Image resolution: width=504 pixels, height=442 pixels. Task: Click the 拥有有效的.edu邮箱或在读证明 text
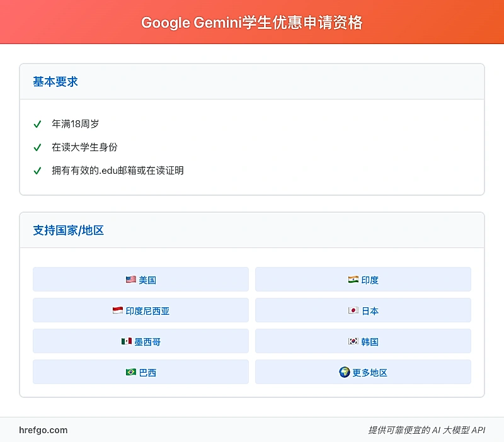(x=118, y=170)
